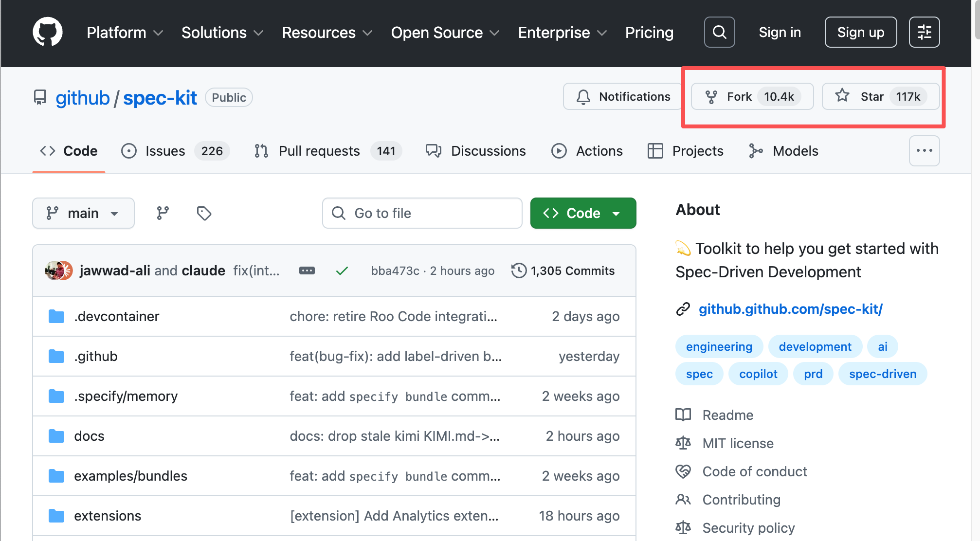Open the .specify/memory folder
Screen dimensions: 980x541
coord(126,396)
